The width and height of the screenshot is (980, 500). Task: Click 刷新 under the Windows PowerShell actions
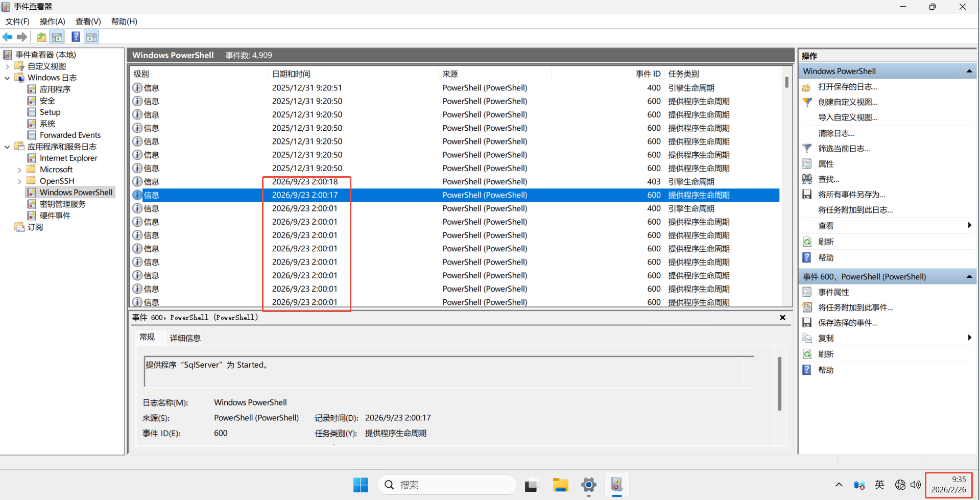click(826, 242)
